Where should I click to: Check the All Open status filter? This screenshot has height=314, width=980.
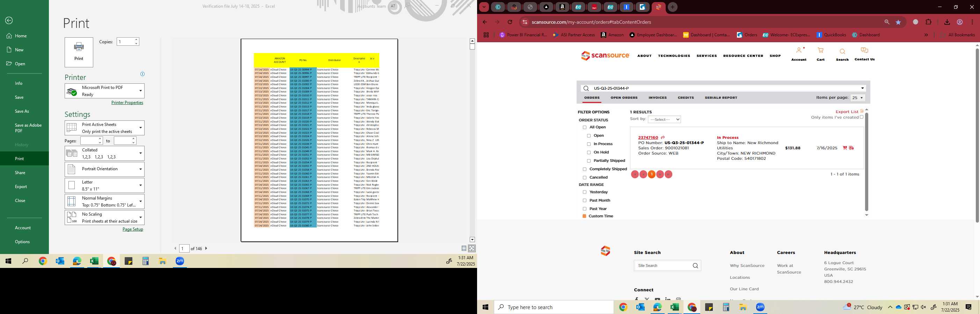coord(585,127)
